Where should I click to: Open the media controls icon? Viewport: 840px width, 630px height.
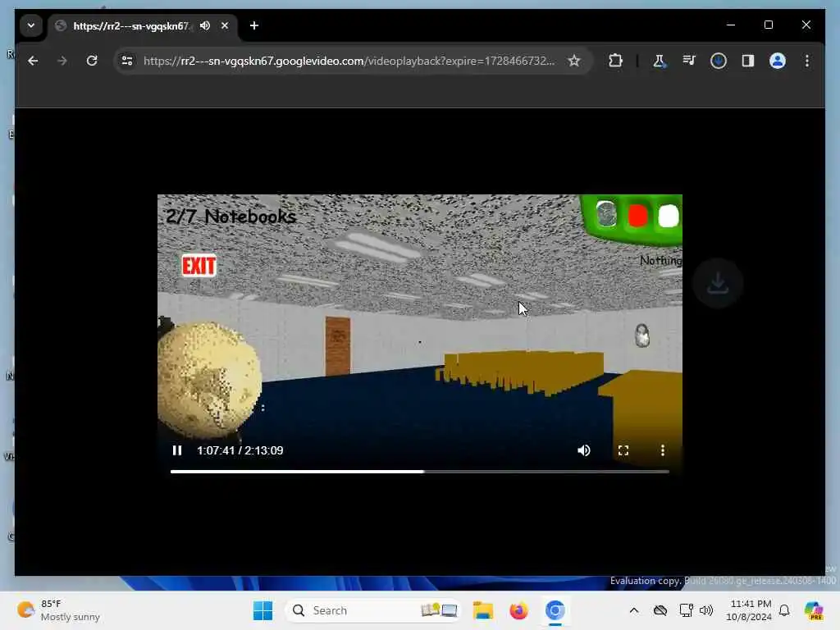pos(689,61)
